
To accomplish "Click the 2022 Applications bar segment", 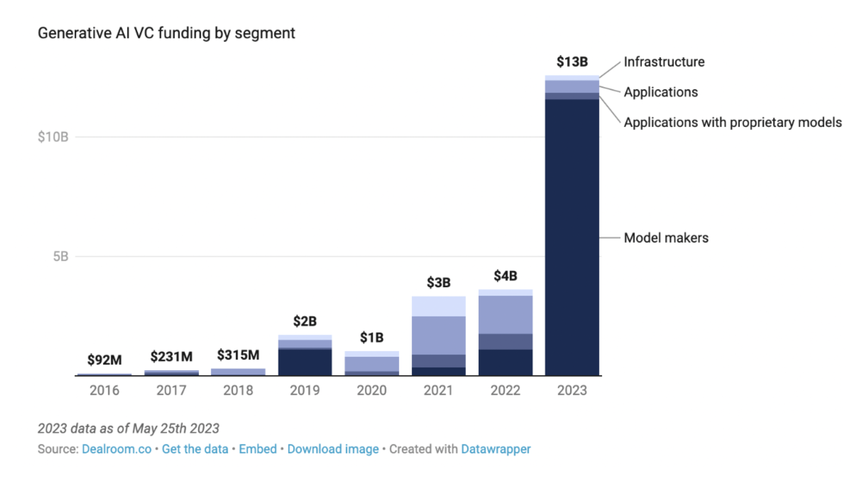I will coord(505,314).
